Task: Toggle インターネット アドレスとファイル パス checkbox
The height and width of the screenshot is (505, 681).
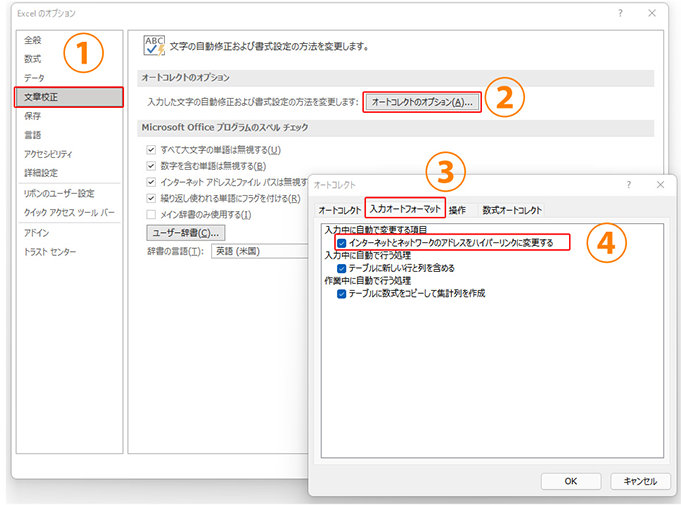Action: pyautogui.click(x=151, y=182)
